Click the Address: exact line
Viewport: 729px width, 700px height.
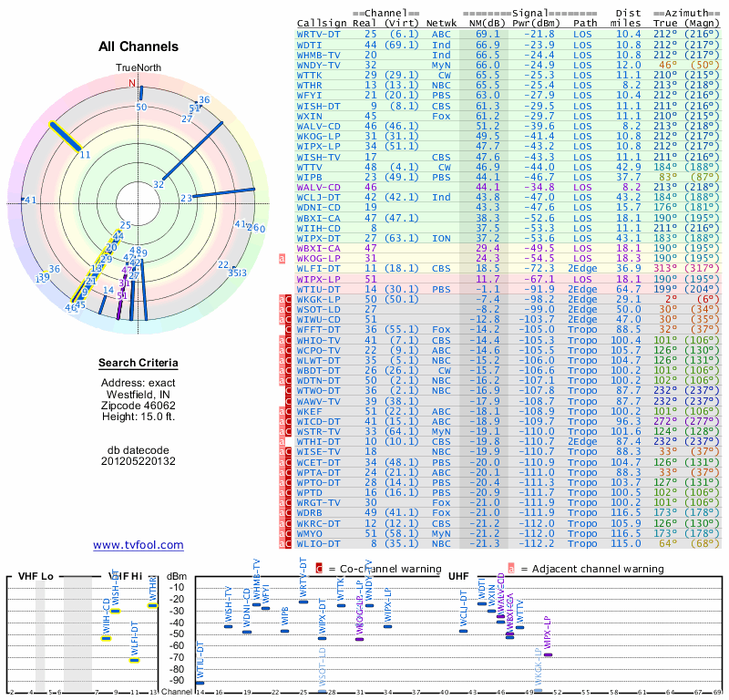139,383
